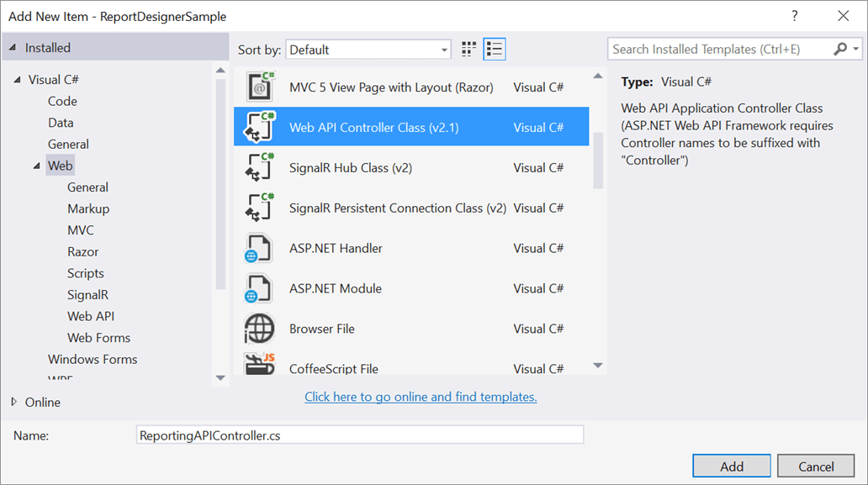Select the Code category
Screen dimensions: 868x485
(62, 101)
